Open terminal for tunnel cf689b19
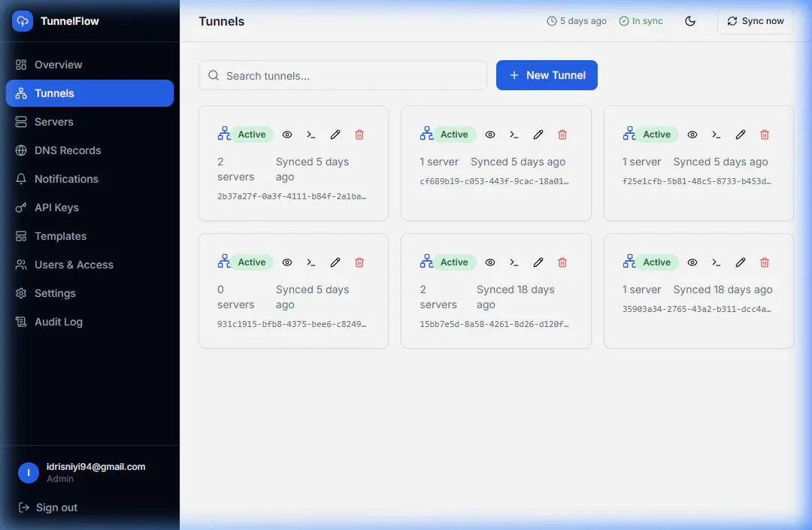 (514, 135)
